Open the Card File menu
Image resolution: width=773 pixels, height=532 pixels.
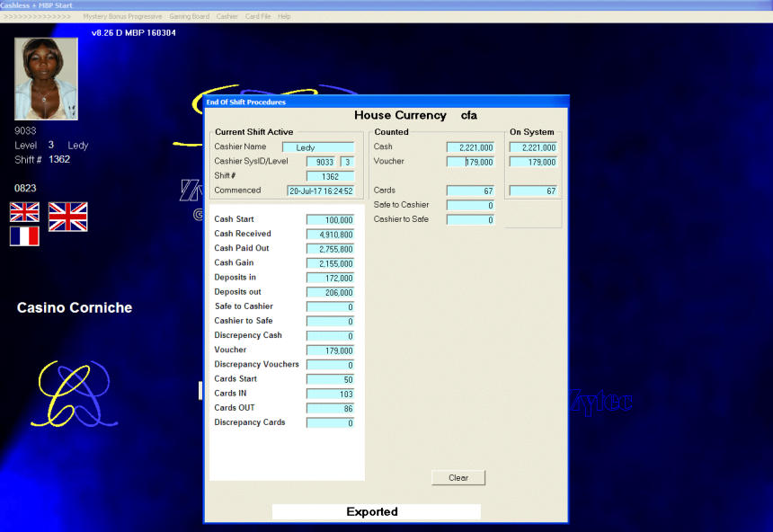point(258,16)
